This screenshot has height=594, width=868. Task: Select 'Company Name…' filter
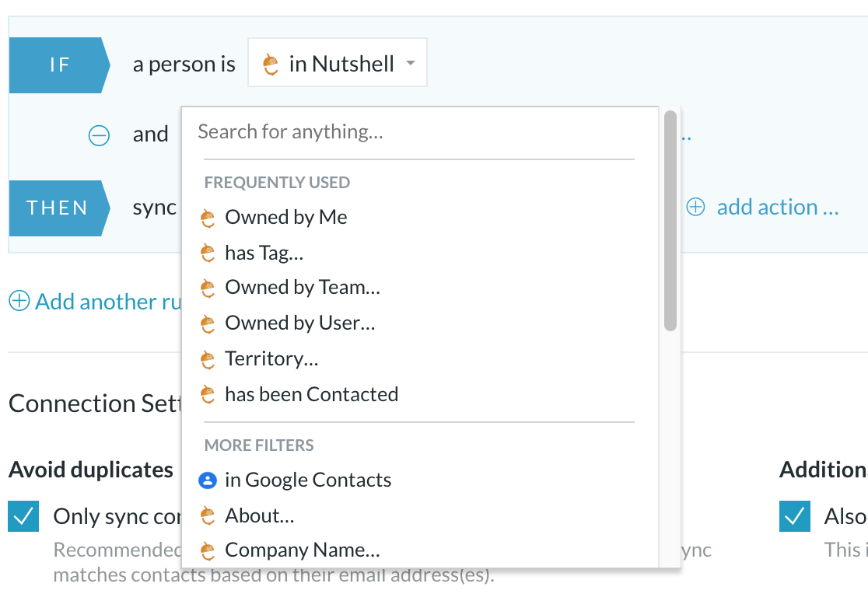click(x=303, y=550)
